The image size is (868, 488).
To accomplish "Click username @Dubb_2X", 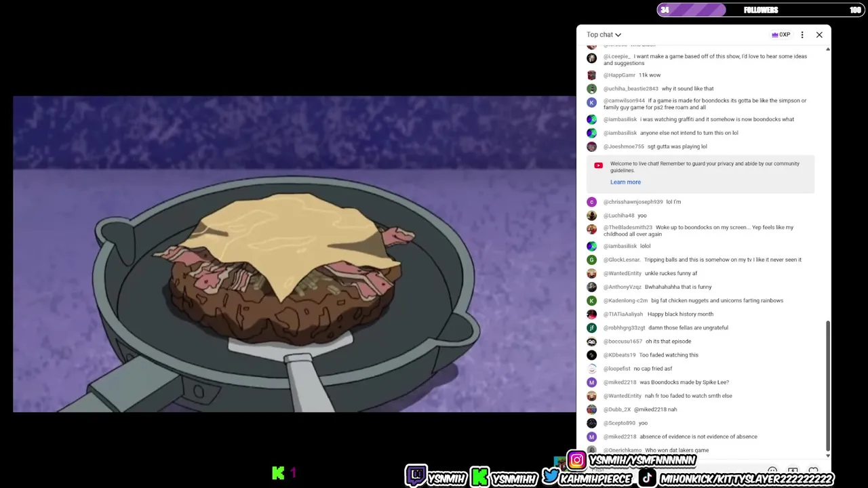I will [x=617, y=409].
